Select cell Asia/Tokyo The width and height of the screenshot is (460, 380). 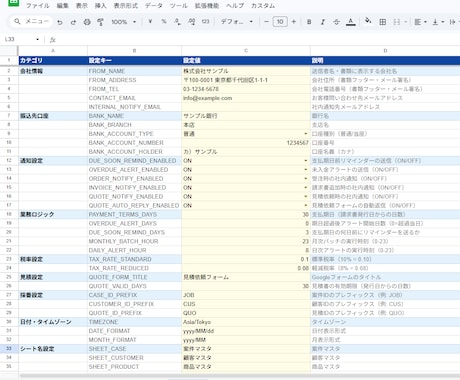tap(246, 322)
